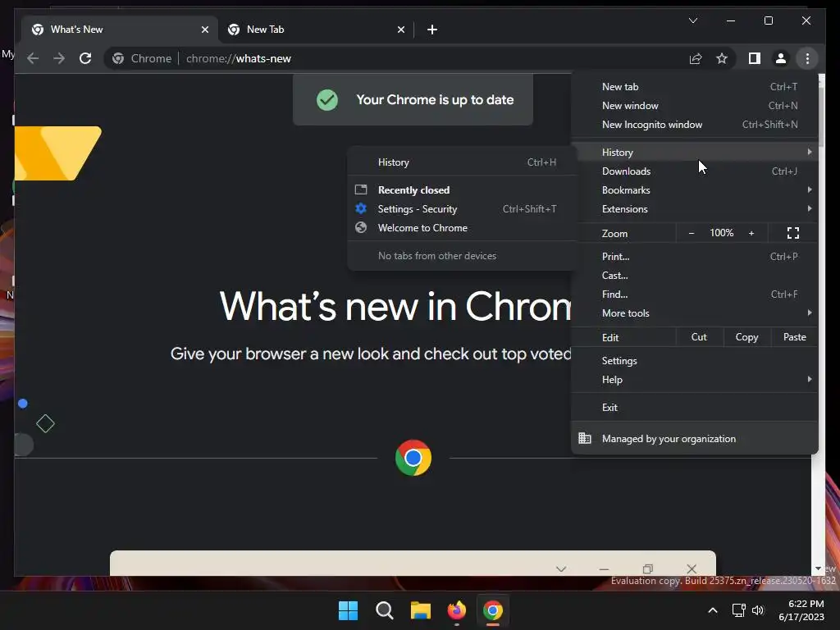
Task: Click the forward navigation arrow
Action: coord(59,58)
